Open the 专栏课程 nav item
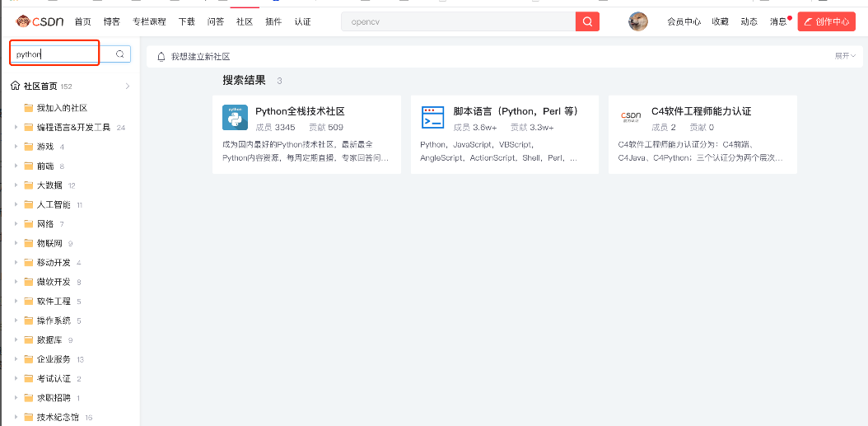Screen dimensions: 868x426 pos(149,21)
